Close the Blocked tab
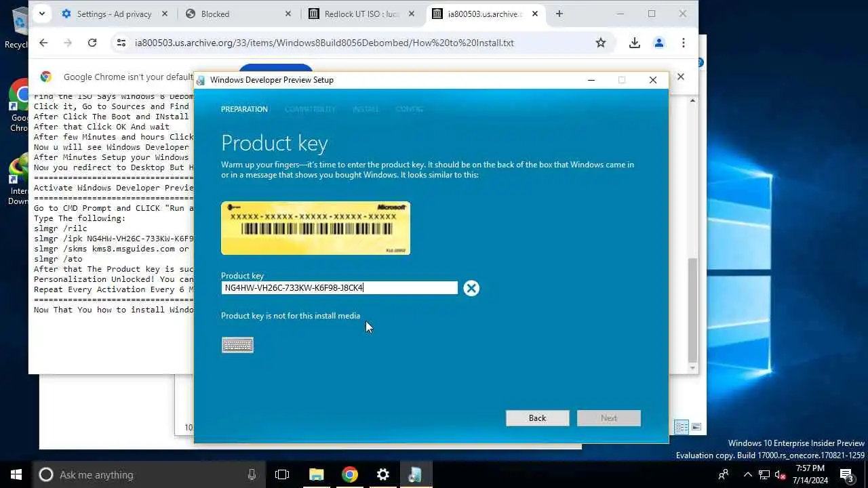Image resolution: width=868 pixels, height=488 pixels. (288, 14)
